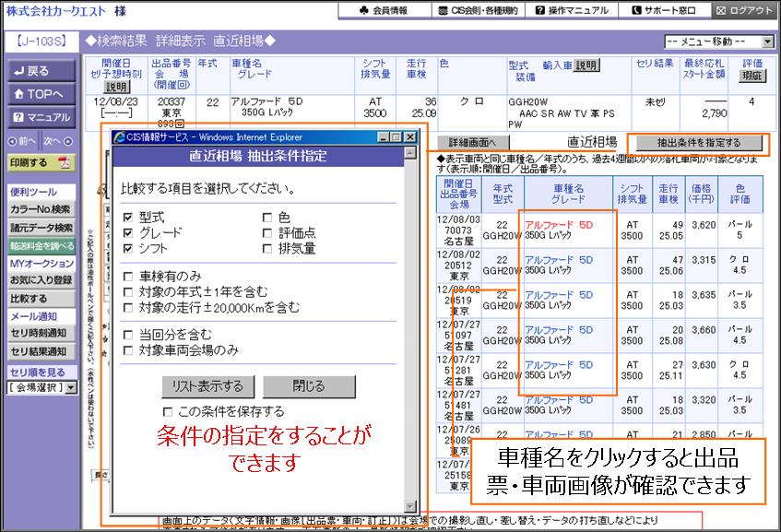Viewport: 781px width, 532px height.
Task: Open アルファード 5D link for 出品番号 70073
Action: pos(559,225)
